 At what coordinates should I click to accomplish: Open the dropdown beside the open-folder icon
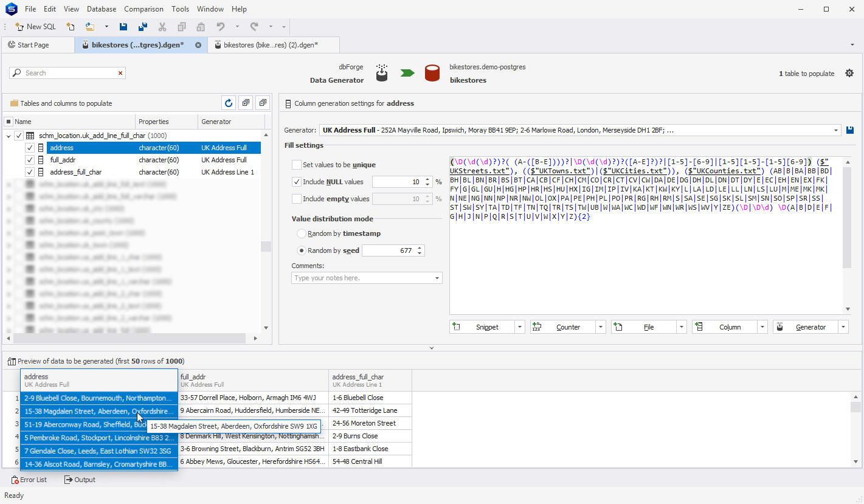[106, 27]
